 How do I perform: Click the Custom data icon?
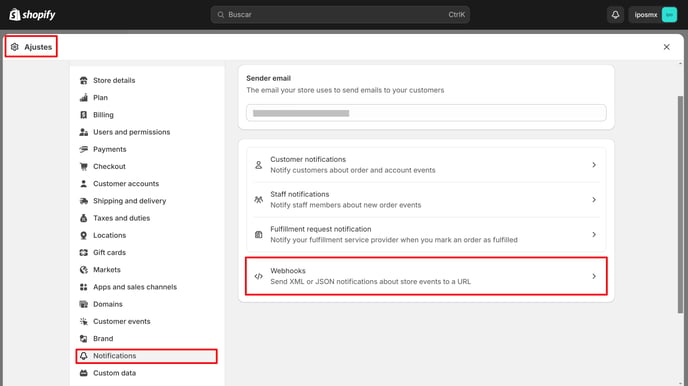[83, 373]
